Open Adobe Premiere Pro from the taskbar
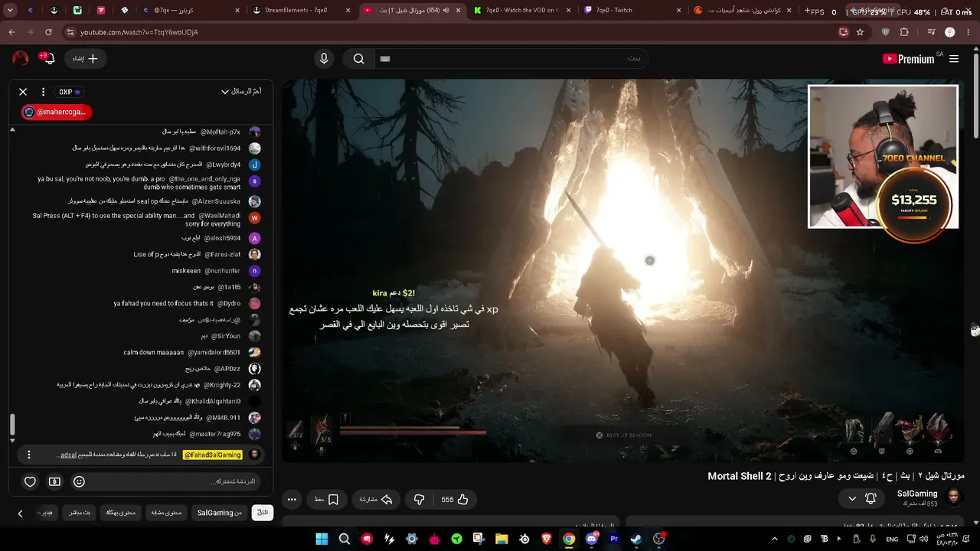This screenshot has height=551, width=980. [x=614, y=539]
